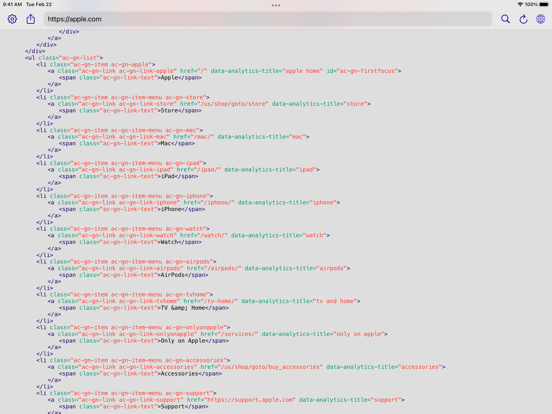
Task: Tap the Wi-Fi status icon
Action: point(520,4)
